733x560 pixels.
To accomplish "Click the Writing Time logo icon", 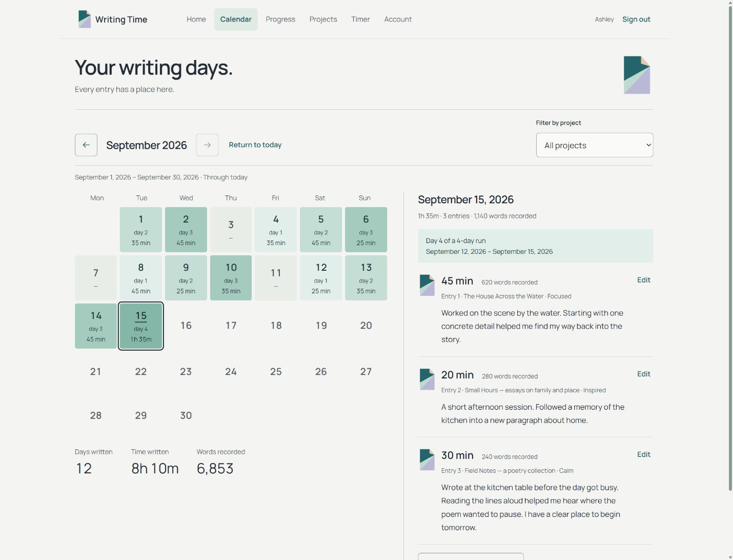I will point(85,19).
